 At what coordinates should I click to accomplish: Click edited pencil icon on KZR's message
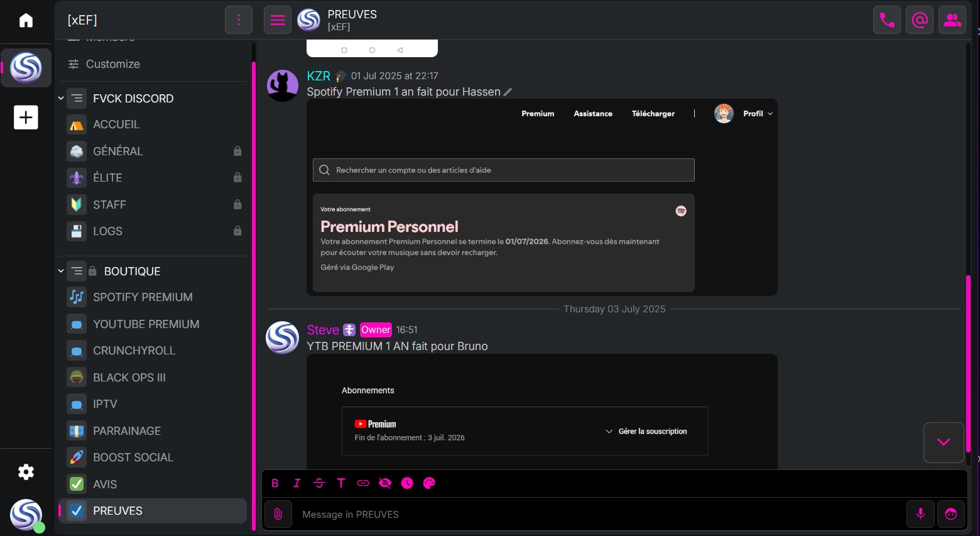[x=508, y=92]
